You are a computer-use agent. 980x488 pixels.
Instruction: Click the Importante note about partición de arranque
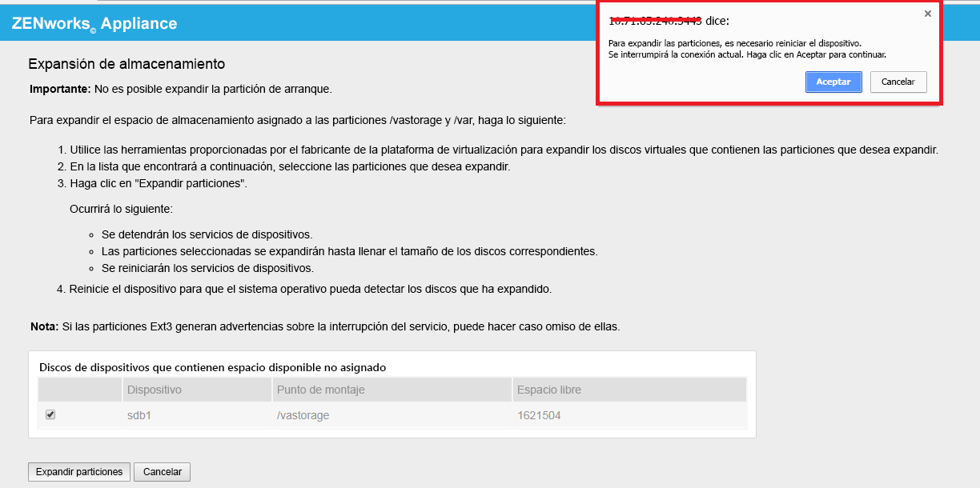click(x=181, y=88)
